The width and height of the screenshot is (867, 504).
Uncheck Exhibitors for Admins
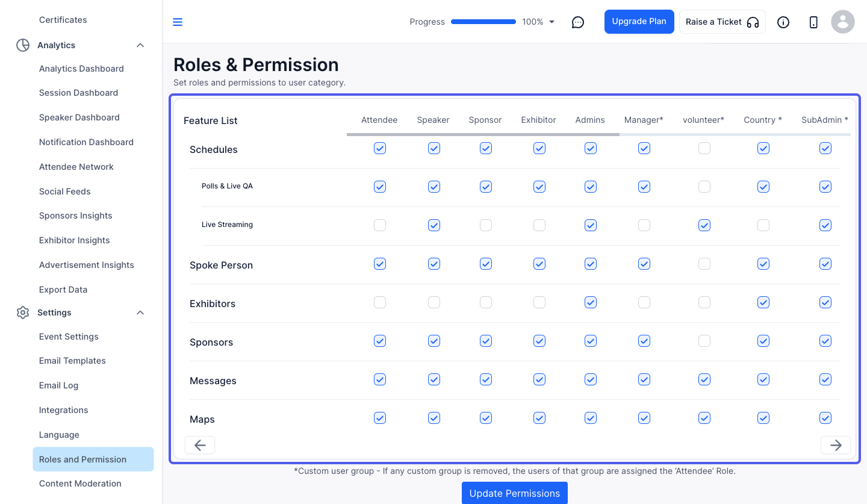(591, 302)
